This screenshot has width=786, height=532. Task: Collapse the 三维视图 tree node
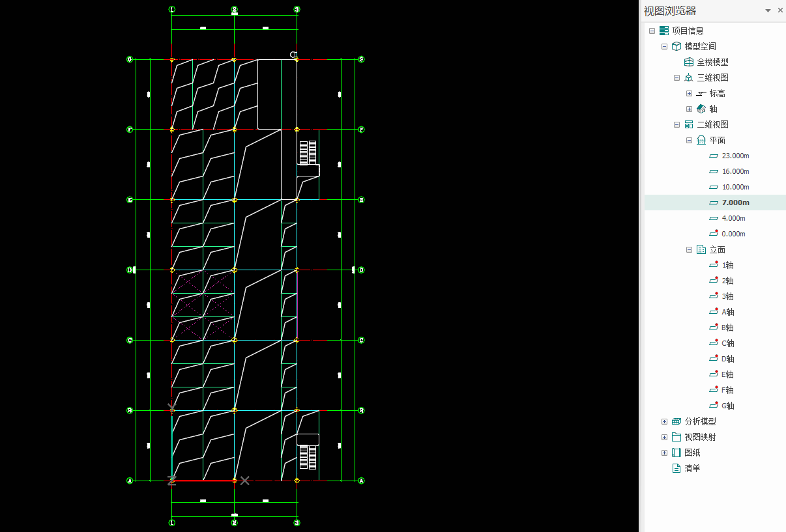click(x=677, y=77)
